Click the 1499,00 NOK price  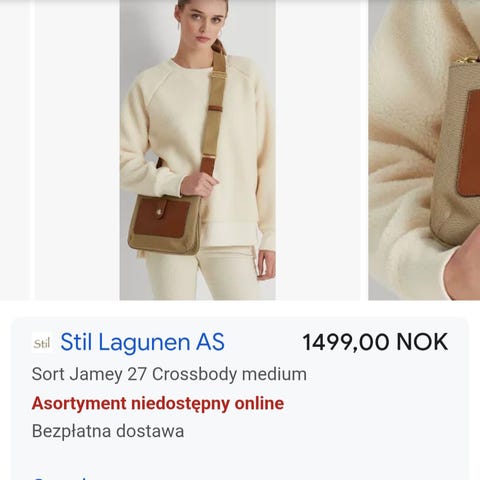click(x=375, y=342)
